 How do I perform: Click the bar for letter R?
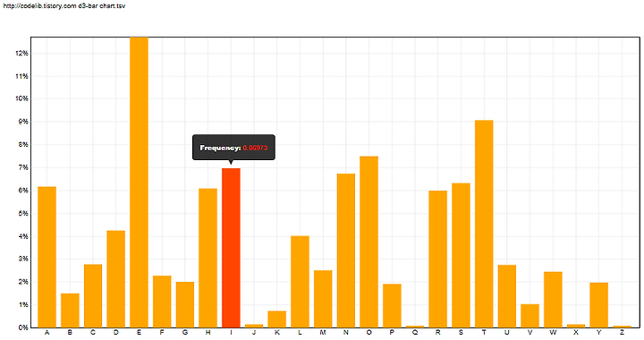pyautogui.click(x=437, y=259)
